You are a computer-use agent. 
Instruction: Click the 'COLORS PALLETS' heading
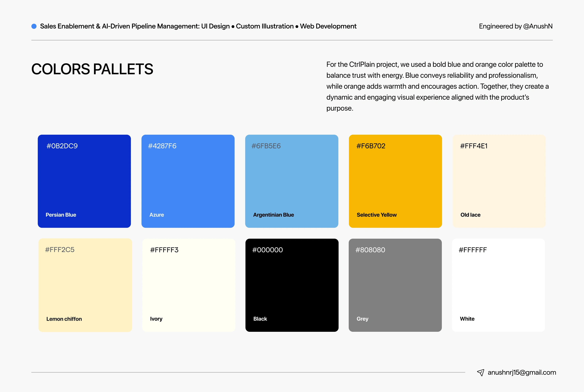tap(92, 69)
